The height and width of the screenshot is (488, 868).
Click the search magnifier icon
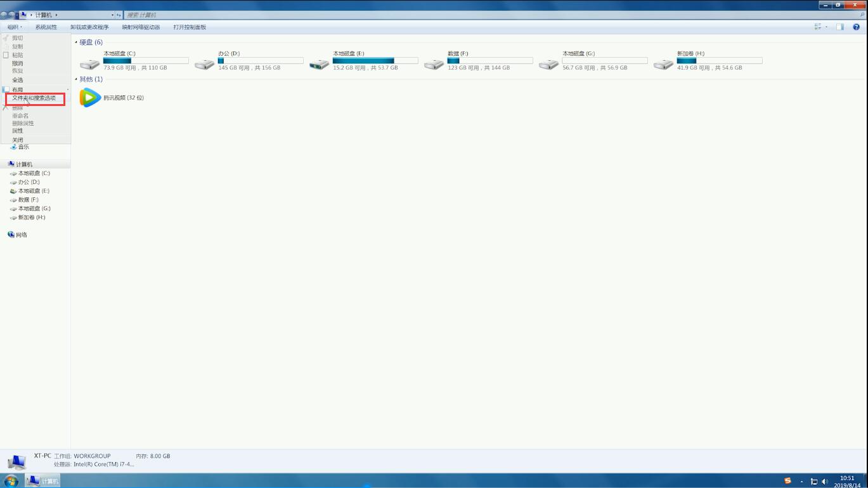[863, 15]
